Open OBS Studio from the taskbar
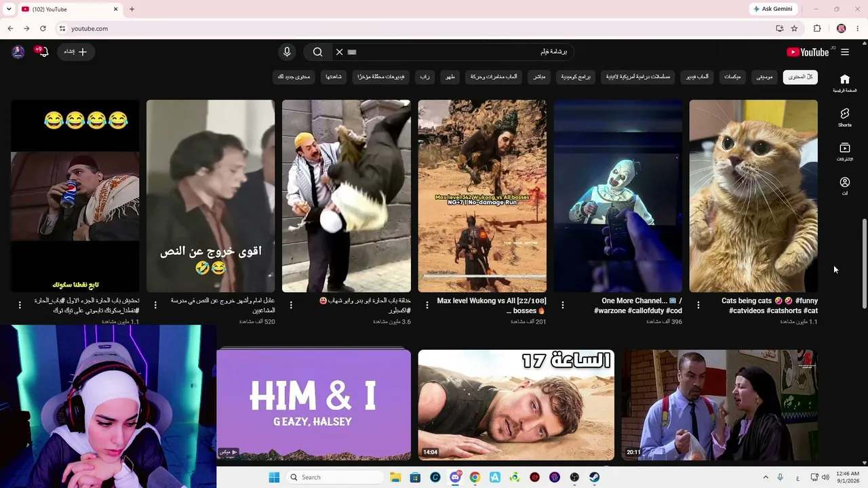Screen dimensions: 868x488 click(574, 477)
